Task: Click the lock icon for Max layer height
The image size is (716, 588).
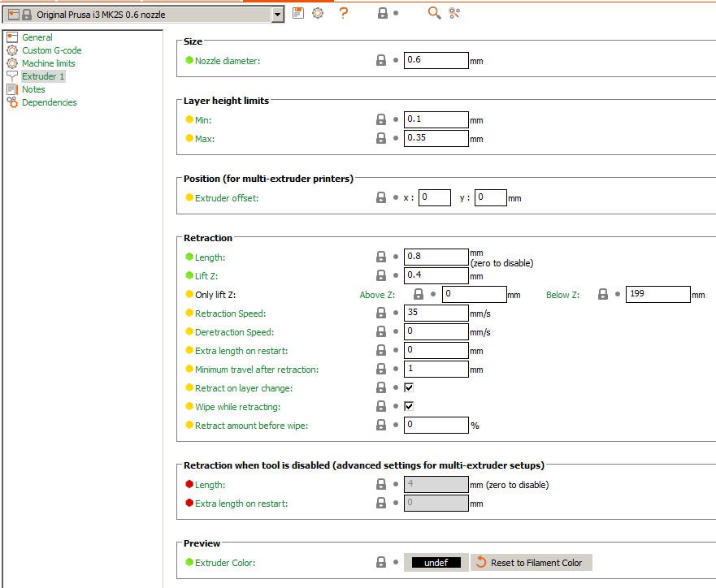Action: pyautogui.click(x=381, y=138)
